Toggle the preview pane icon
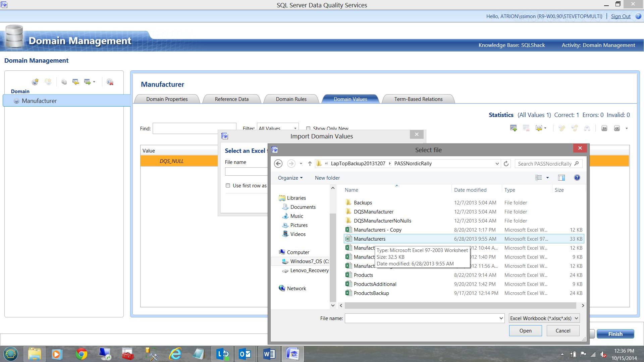Image resolution: width=644 pixels, height=362 pixels. click(x=561, y=178)
